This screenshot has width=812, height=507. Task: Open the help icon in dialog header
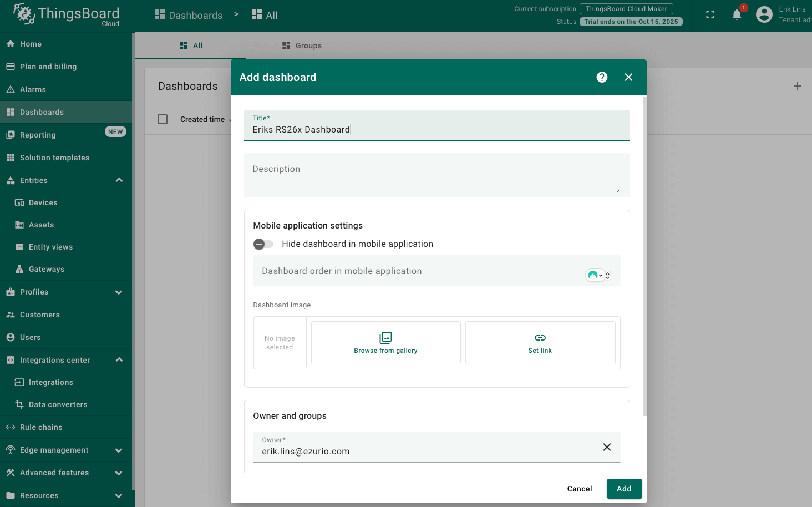[602, 77]
